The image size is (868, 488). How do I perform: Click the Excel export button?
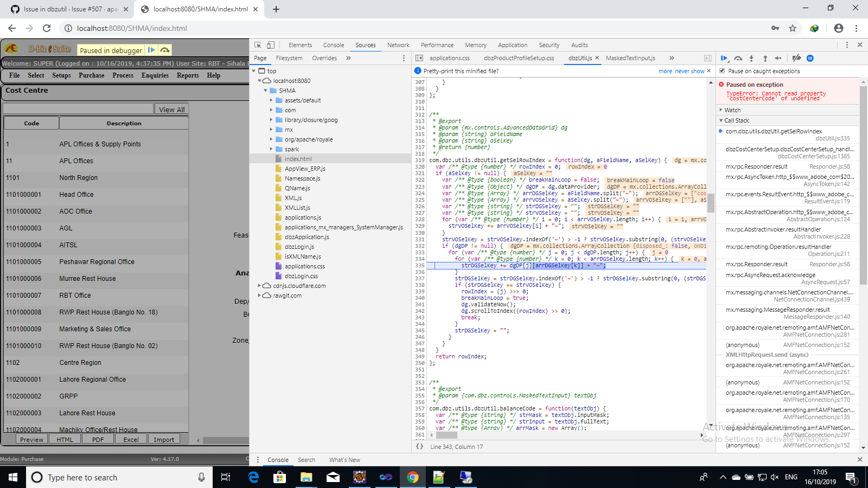[x=131, y=439]
